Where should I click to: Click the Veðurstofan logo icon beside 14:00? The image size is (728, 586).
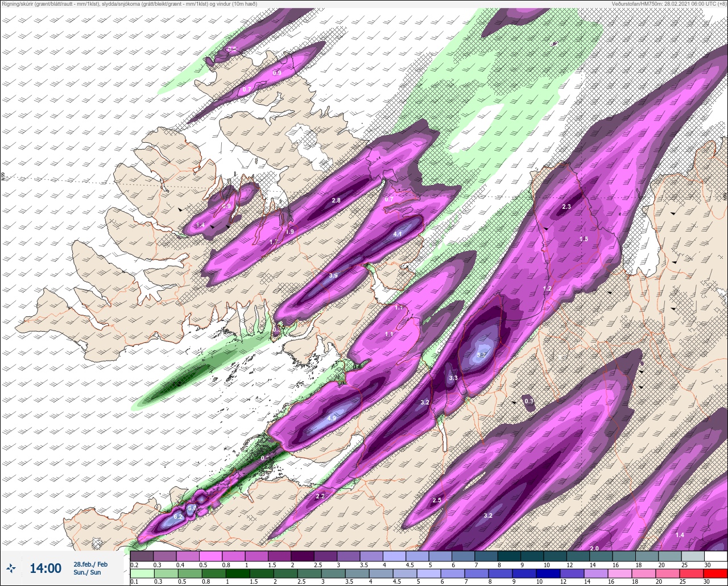click(11, 568)
